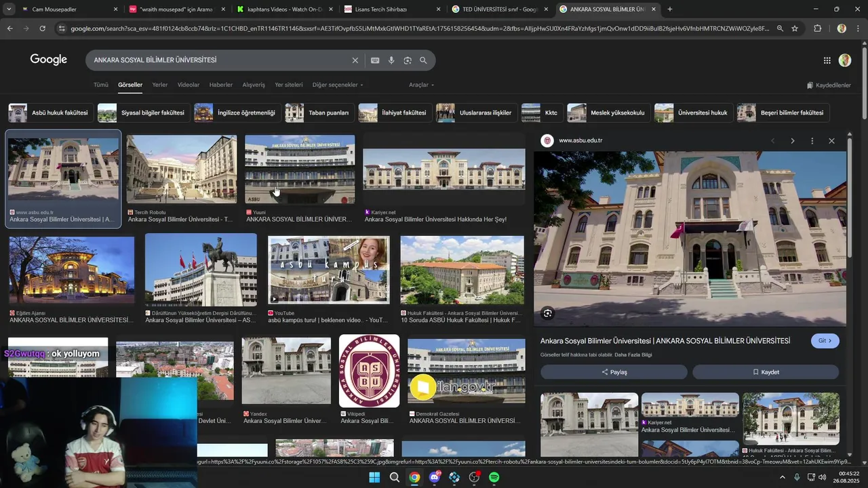
Task: Click the Kaydet save button
Action: [766, 372]
